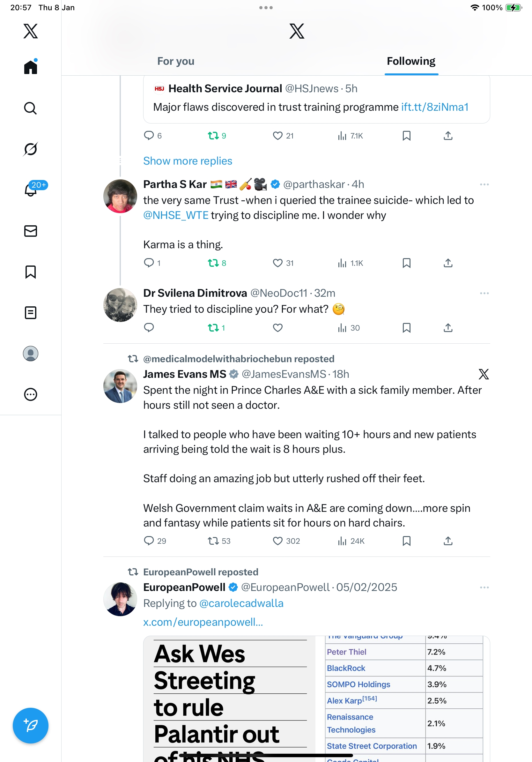Expand Show more replies
Viewport: 532px width, 762px height.
click(x=188, y=161)
